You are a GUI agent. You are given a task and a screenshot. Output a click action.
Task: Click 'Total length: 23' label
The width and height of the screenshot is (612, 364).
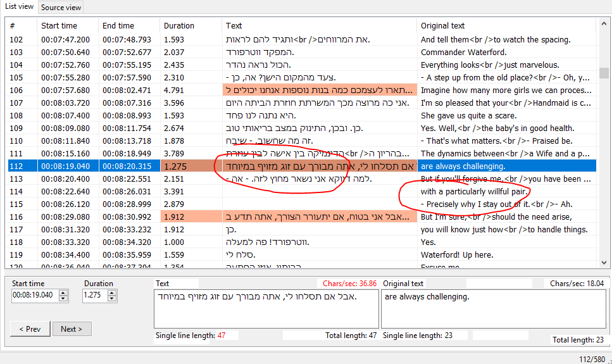[x=578, y=340]
